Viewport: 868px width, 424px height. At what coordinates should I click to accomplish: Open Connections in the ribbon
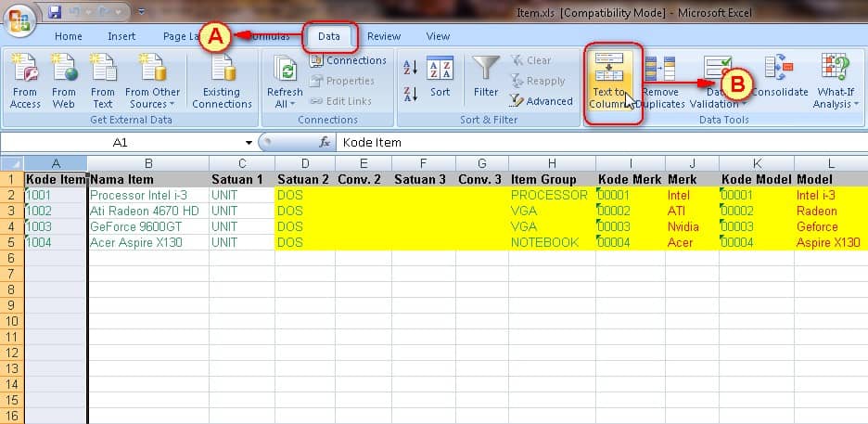pos(348,60)
